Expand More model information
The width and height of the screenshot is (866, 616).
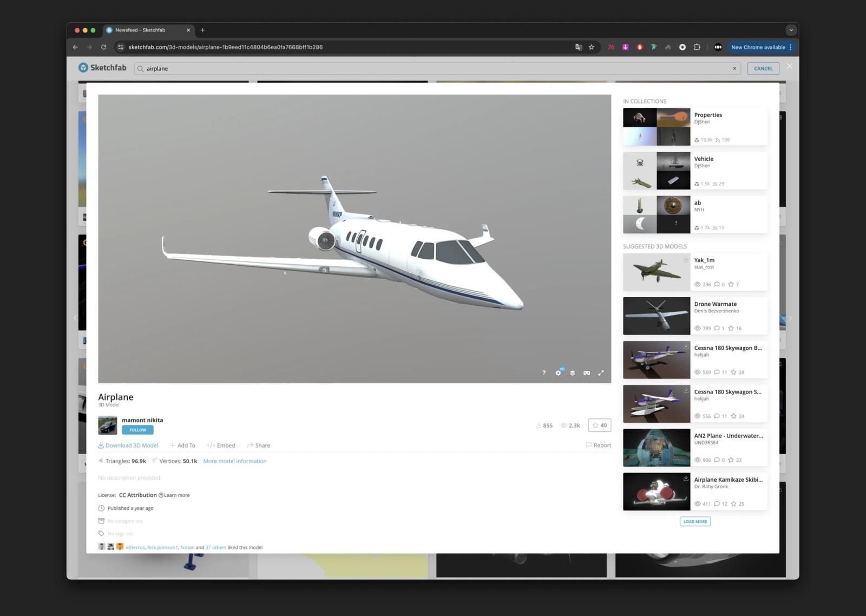tap(235, 461)
